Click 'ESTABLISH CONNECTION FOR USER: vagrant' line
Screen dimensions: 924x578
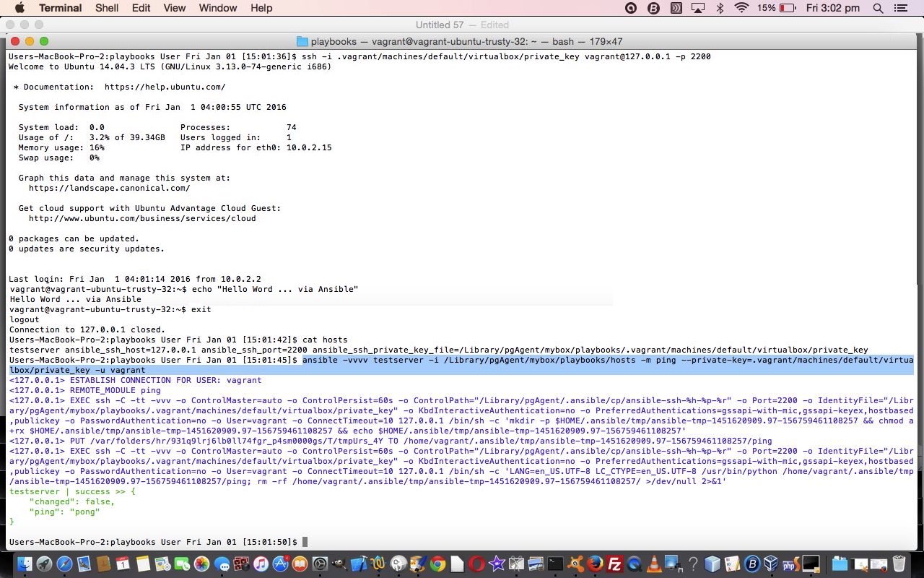pyautogui.click(x=135, y=380)
